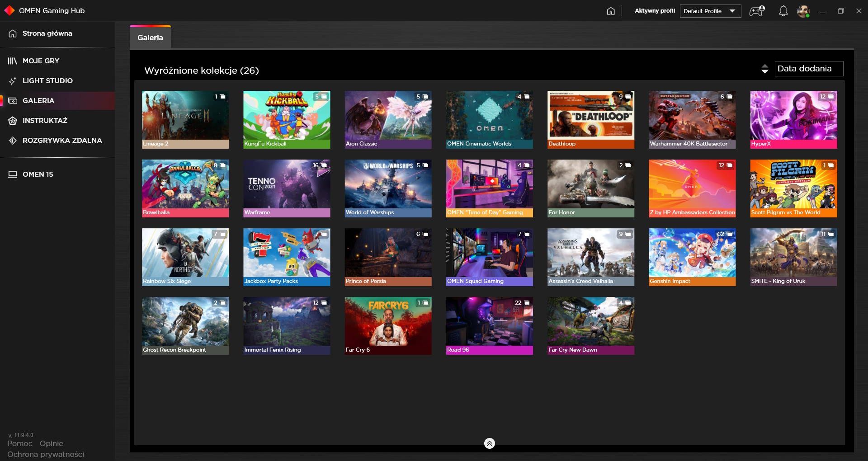The height and width of the screenshot is (461, 868).
Task: Open the user profile avatar
Action: [803, 11]
